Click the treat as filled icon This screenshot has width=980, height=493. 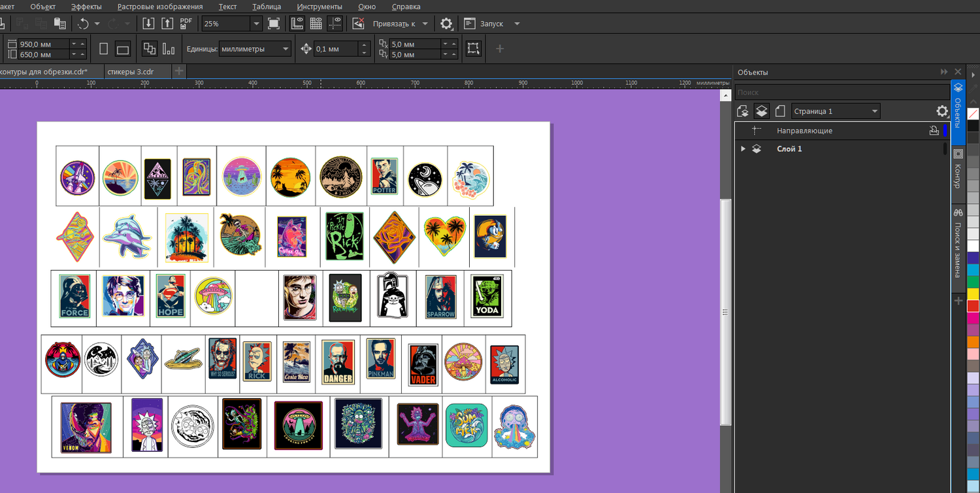[474, 48]
